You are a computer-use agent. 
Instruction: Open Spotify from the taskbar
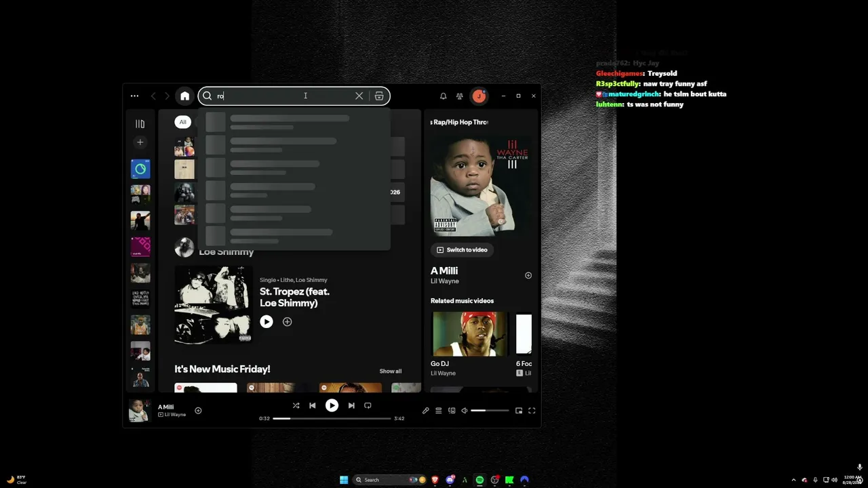[x=479, y=480]
